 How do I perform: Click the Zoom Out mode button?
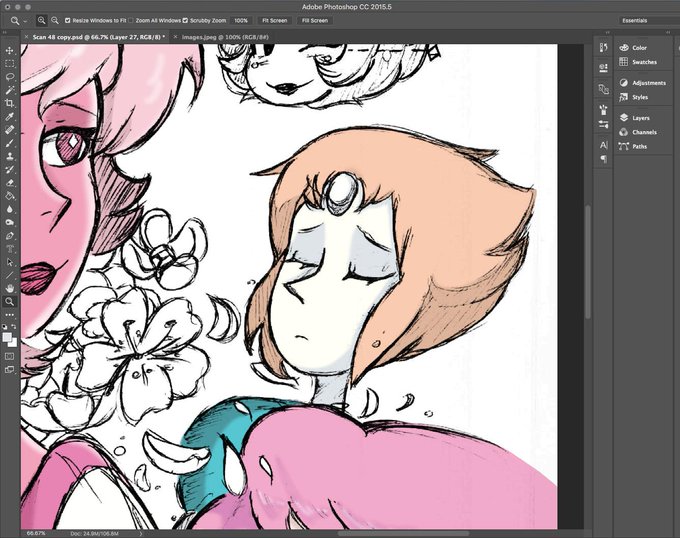55,20
